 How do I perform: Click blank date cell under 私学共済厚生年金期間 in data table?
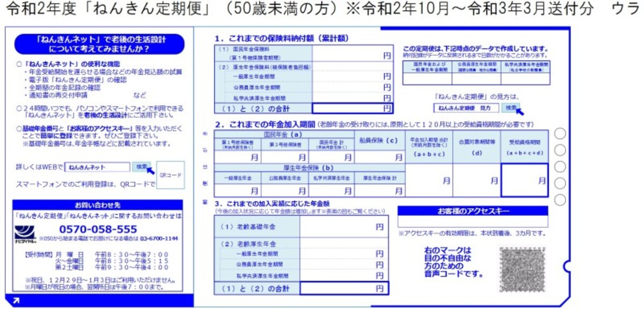coord(525,79)
